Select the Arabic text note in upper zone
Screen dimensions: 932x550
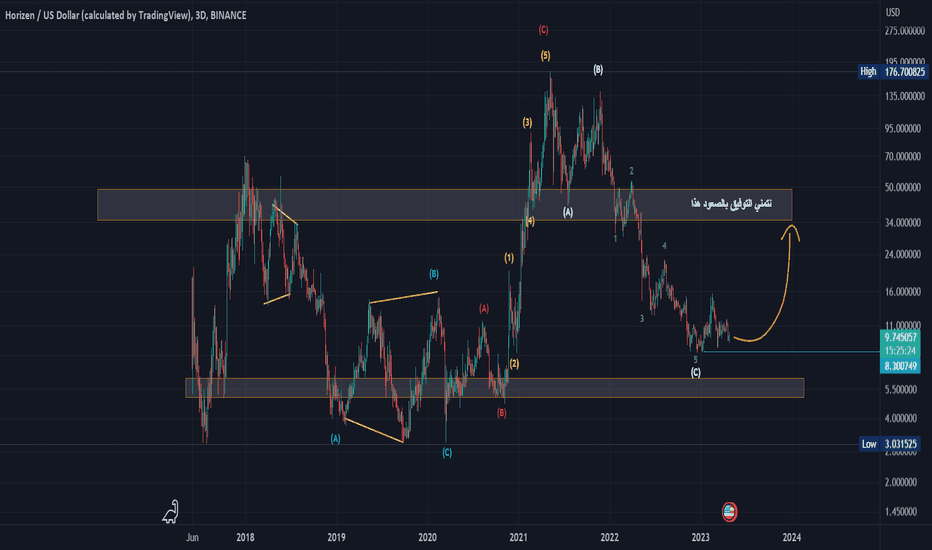click(x=732, y=204)
